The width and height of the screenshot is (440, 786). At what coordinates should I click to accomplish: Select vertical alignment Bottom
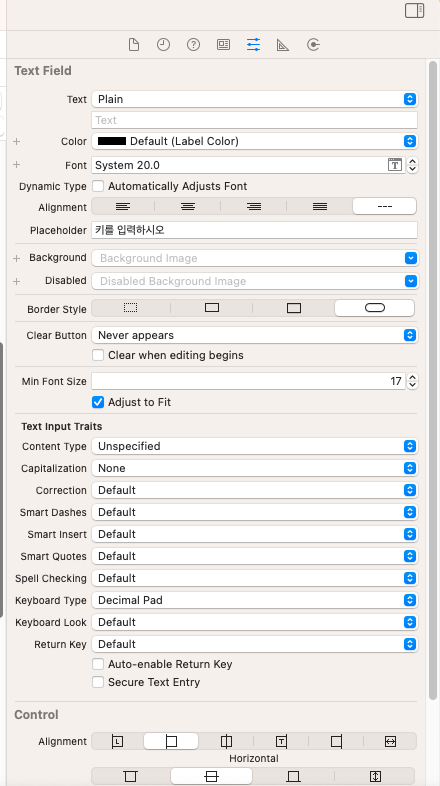tap(293, 776)
